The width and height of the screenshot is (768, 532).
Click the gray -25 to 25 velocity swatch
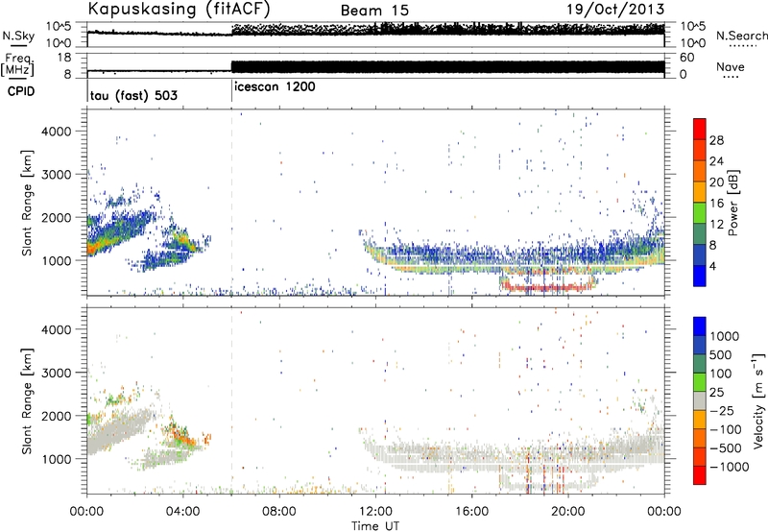(x=700, y=401)
